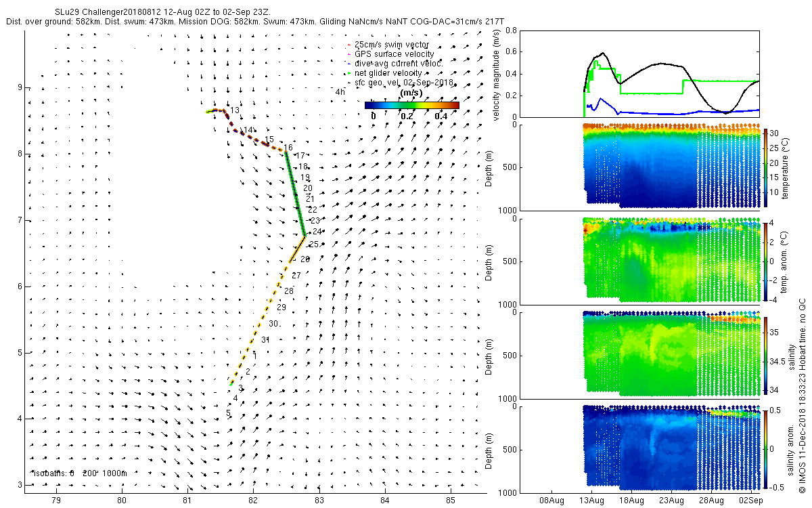The height and width of the screenshot is (508, 812).
Task: Click the '4h' label near the legend
Action: [340, 91]
